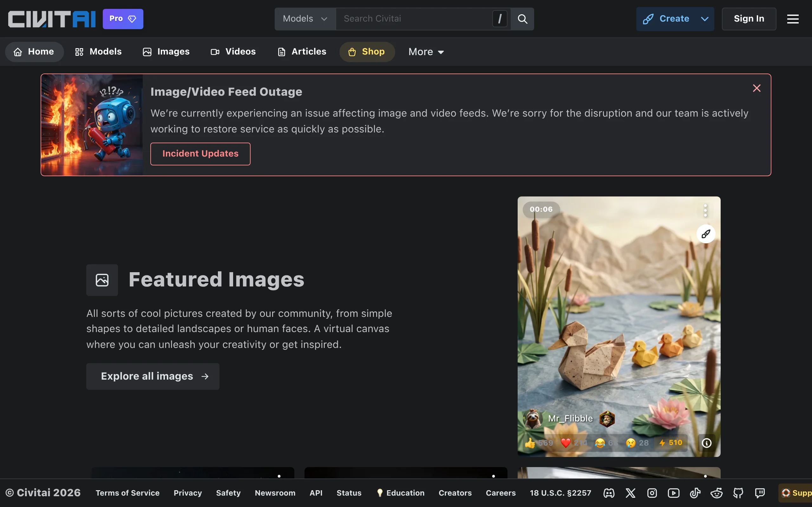The width and height of the screenshot is (812, 507).
Task: Open image info icon on duck card
Action: [x=707, y=443]
